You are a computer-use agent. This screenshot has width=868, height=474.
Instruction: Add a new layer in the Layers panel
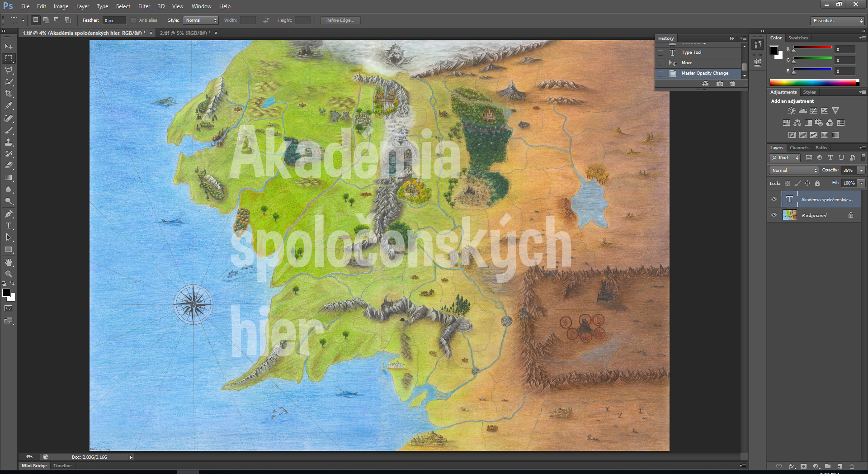pos(840,466)
